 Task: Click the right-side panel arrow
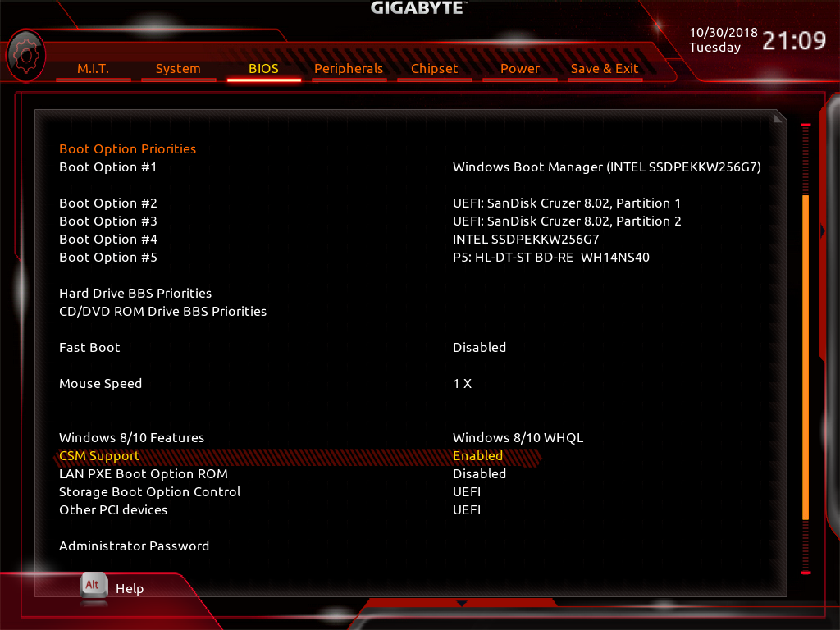(823, 231)
